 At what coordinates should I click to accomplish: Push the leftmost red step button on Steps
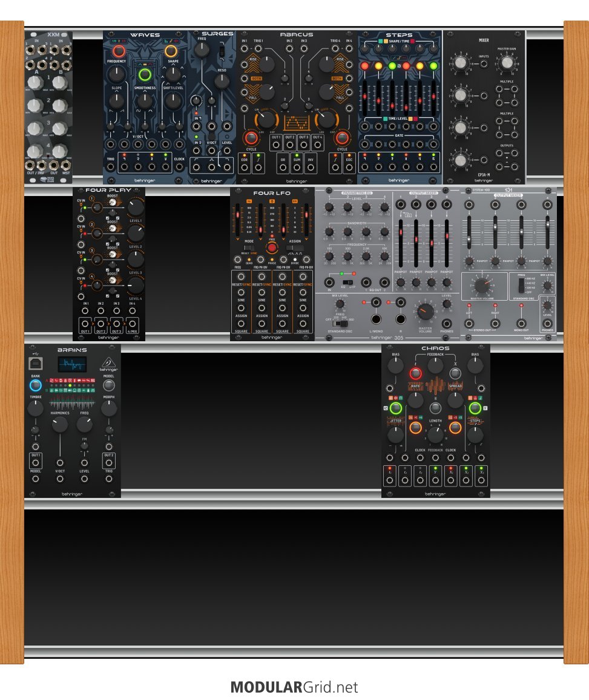[365, 66]
